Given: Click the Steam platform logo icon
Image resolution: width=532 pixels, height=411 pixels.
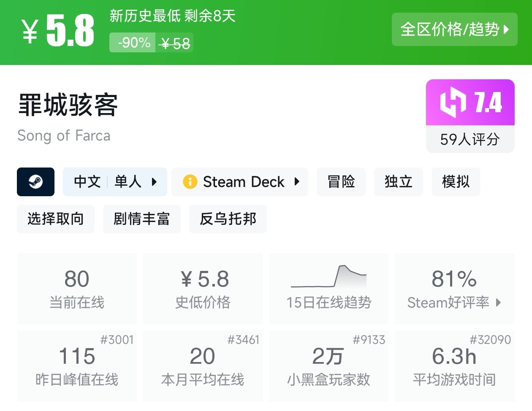Looking at the screenshot, I should click(x=35, y=182).
